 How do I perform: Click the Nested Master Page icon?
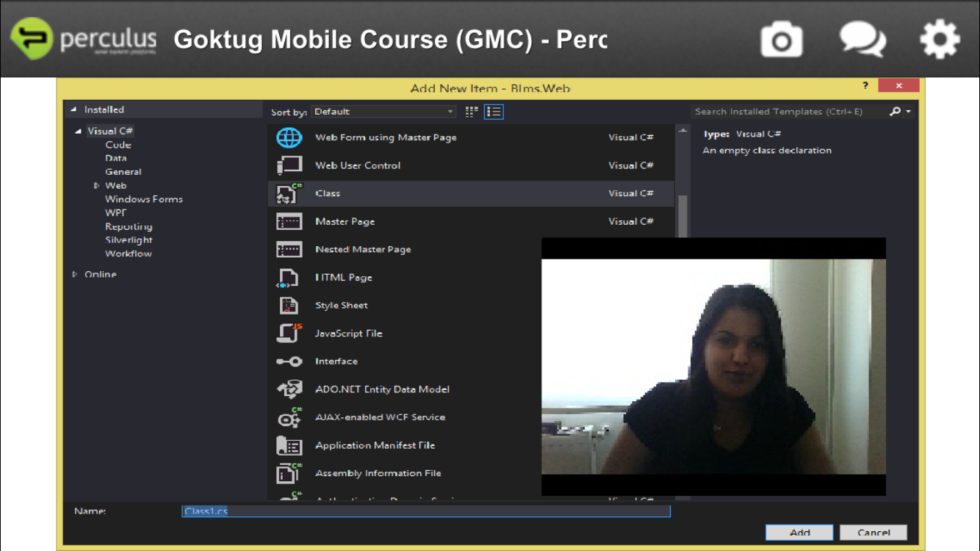click(289, 249)
